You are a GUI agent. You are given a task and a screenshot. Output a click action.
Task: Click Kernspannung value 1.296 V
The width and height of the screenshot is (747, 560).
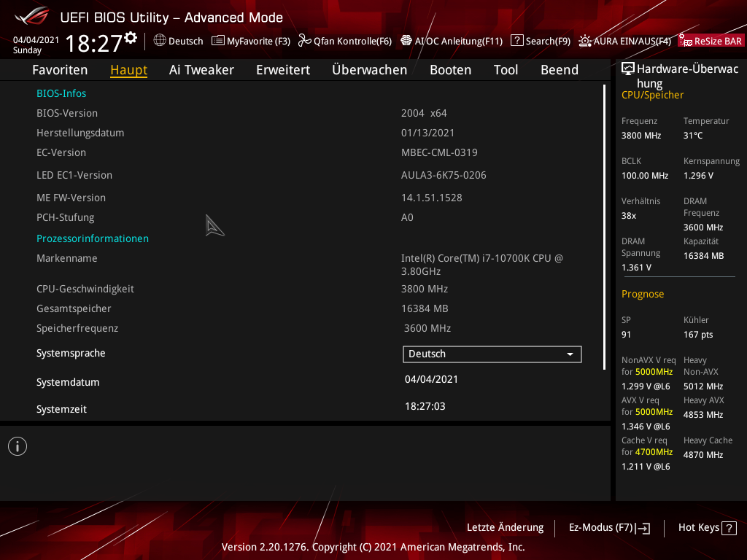(x=698, y=176)
